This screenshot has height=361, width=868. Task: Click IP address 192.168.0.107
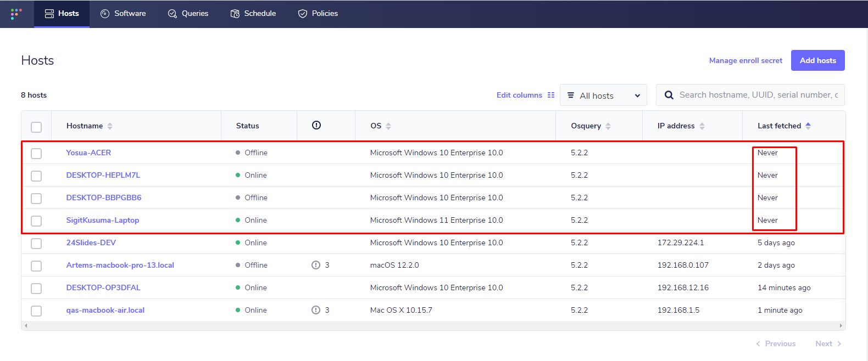click(683, 265)
